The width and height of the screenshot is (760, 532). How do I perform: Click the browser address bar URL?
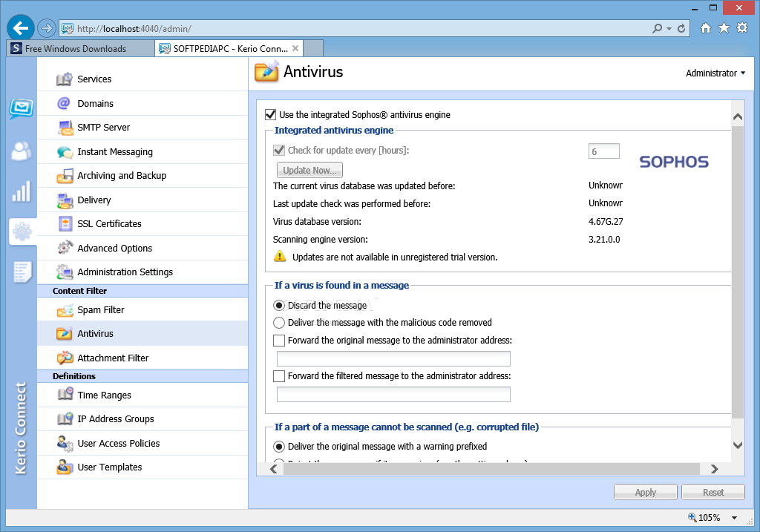point(134,29)
